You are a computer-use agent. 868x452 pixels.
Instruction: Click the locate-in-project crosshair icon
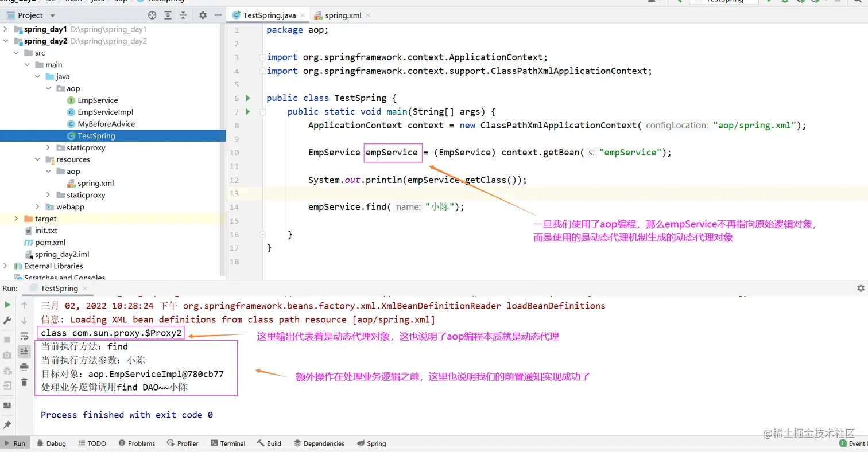(x=152, y=15)
